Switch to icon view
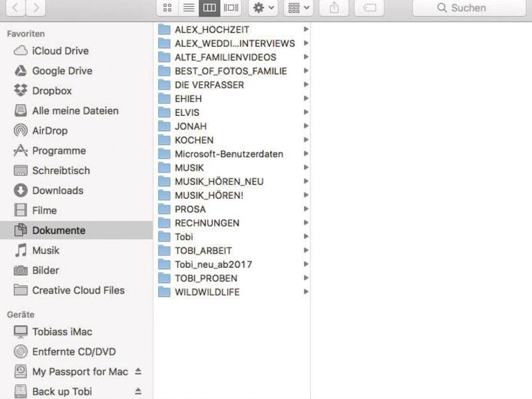532x399 pixels. (168, 8)
